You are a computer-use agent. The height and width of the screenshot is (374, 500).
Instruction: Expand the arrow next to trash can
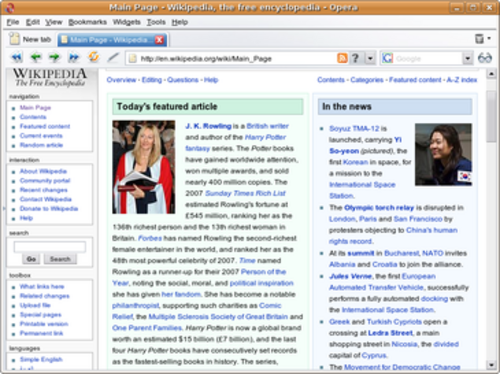pos(489,38)
